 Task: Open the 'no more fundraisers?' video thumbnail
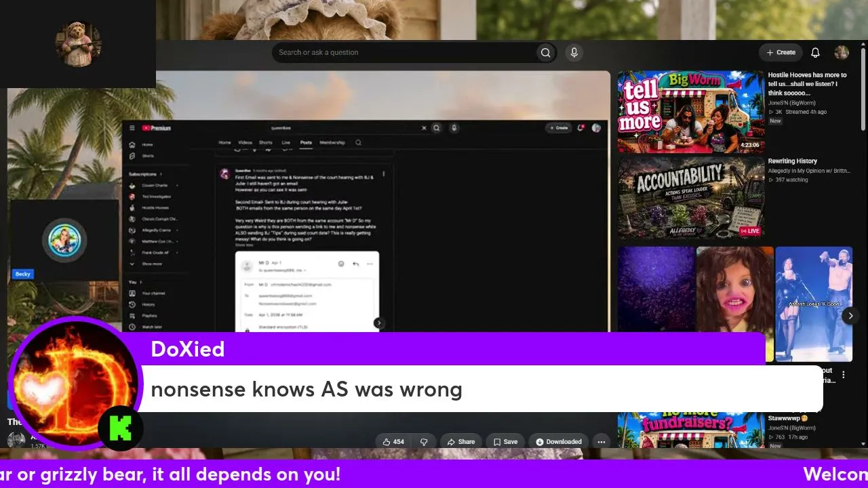point(690,430)
